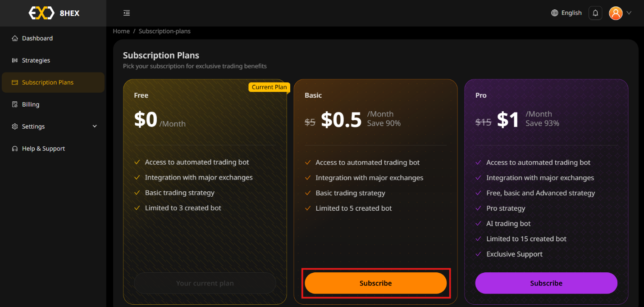
Task: Open notifications with the bell icon
Action: pyautogui.click(x=595, y=13)
